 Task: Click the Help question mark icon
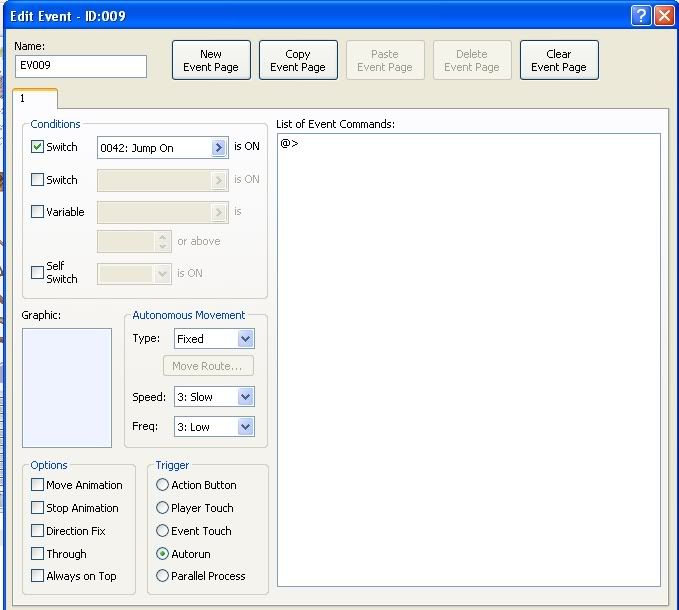(x=641, y=15)
